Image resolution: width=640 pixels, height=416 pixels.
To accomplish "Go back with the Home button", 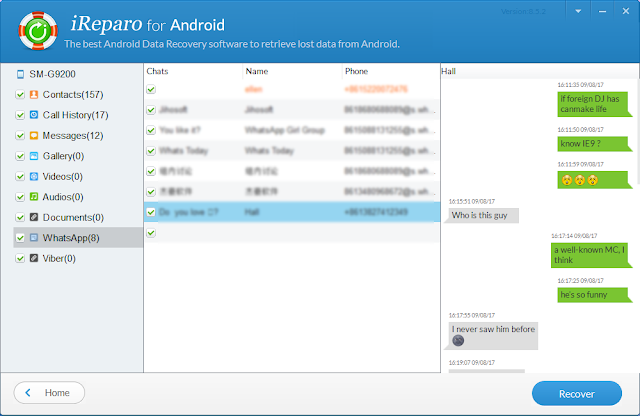I will [x=49, y=393].
